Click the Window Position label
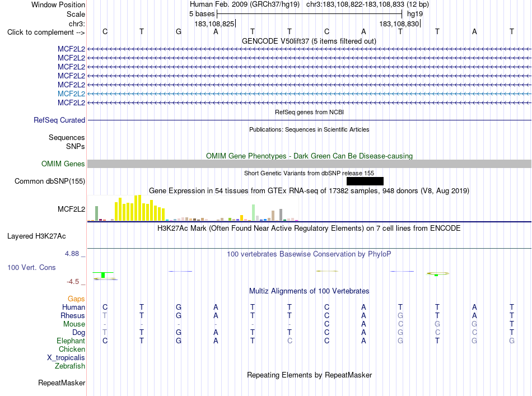Viewport: 532px width, 396px height. point(58,4)
